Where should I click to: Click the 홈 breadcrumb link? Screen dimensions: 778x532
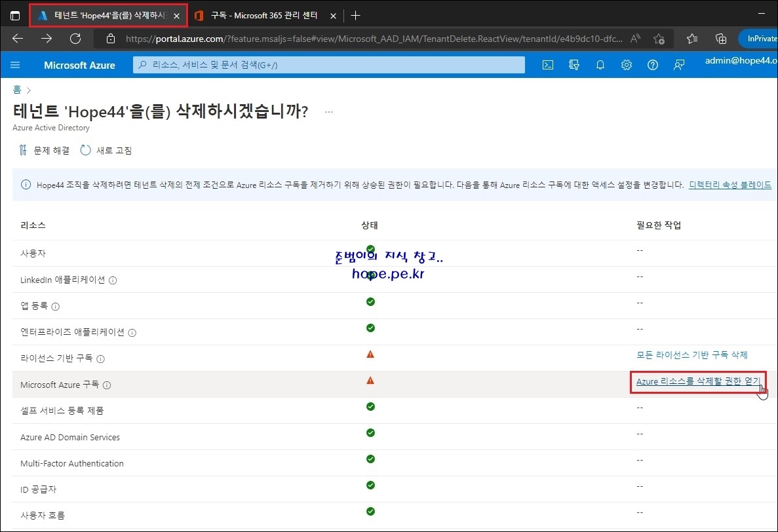(17, 90)
